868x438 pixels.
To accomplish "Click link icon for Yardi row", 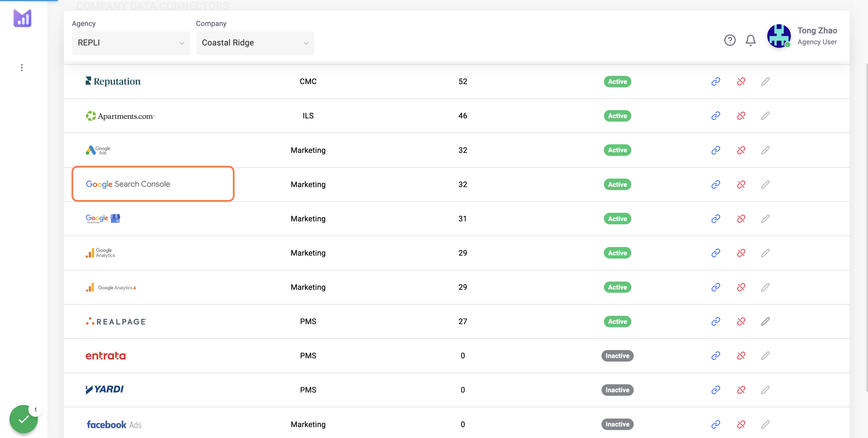I will tap(716, 390).
